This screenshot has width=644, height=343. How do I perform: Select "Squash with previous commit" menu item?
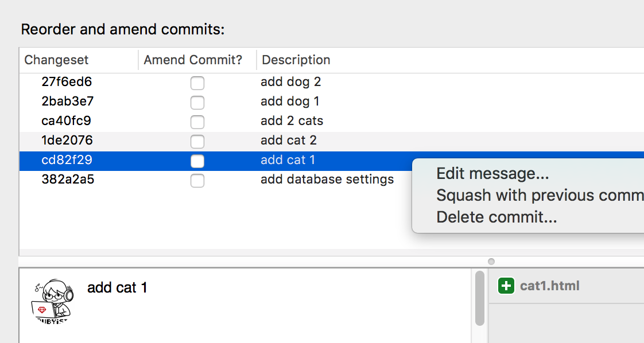(540, 195)
